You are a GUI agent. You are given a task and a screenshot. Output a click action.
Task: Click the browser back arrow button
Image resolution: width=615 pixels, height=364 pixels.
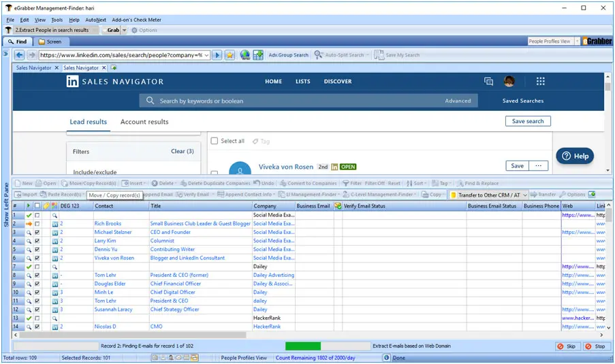(x=19, y=55)
